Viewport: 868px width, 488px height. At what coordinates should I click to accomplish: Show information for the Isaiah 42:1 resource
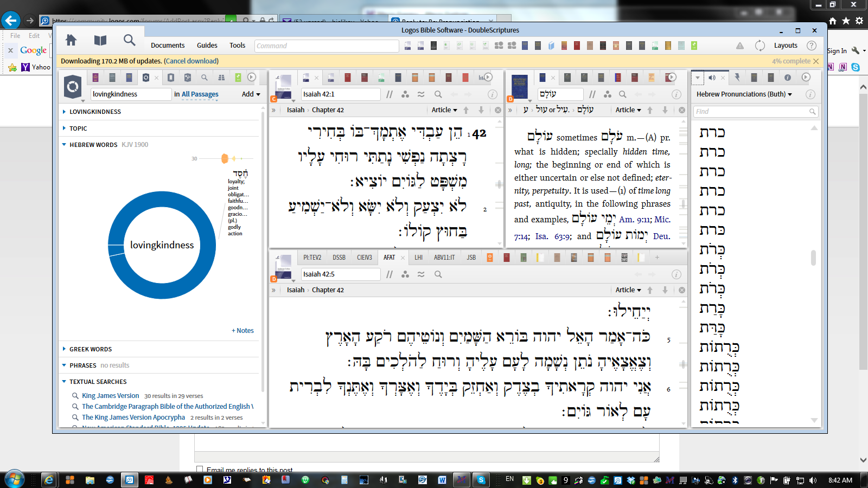pyautogui.click(x=493, y=94)
